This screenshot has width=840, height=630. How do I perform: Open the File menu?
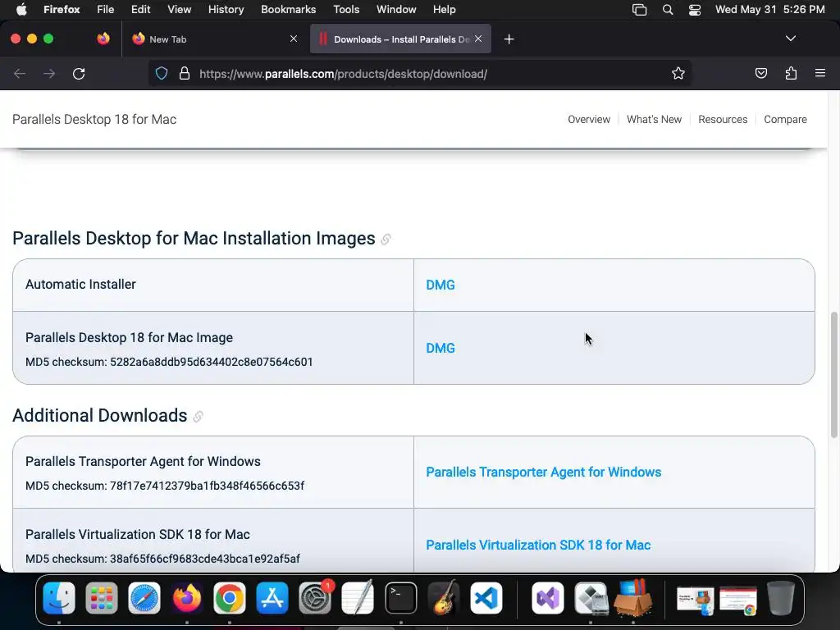(106, 9)
